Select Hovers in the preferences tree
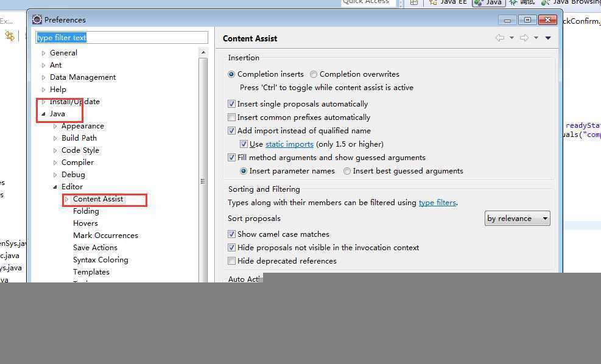 [x=85, y=223]
